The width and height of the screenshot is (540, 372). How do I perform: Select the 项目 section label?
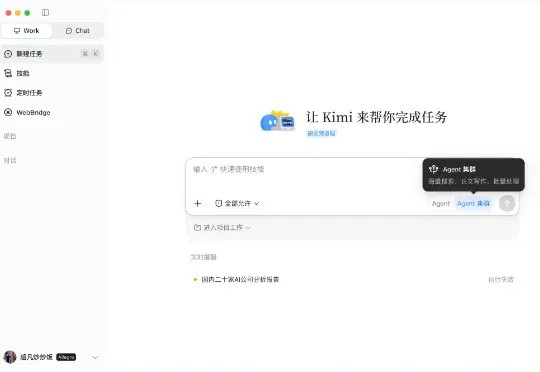click(10, 136)
